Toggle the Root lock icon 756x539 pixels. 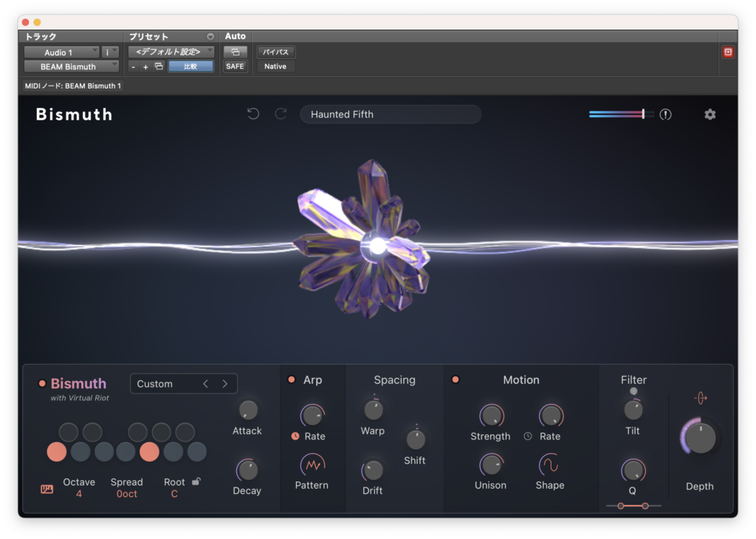coord(196,481)
